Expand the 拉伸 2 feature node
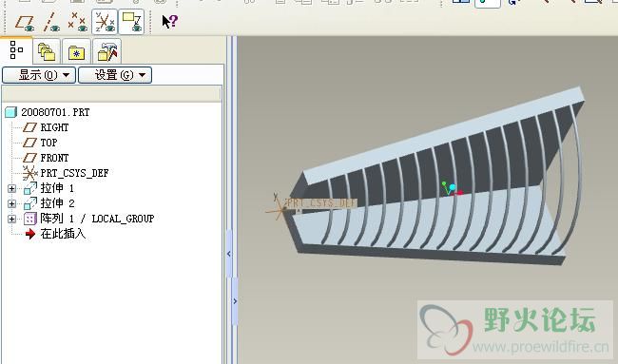This screenshot has width=618, height=364. 11,203
